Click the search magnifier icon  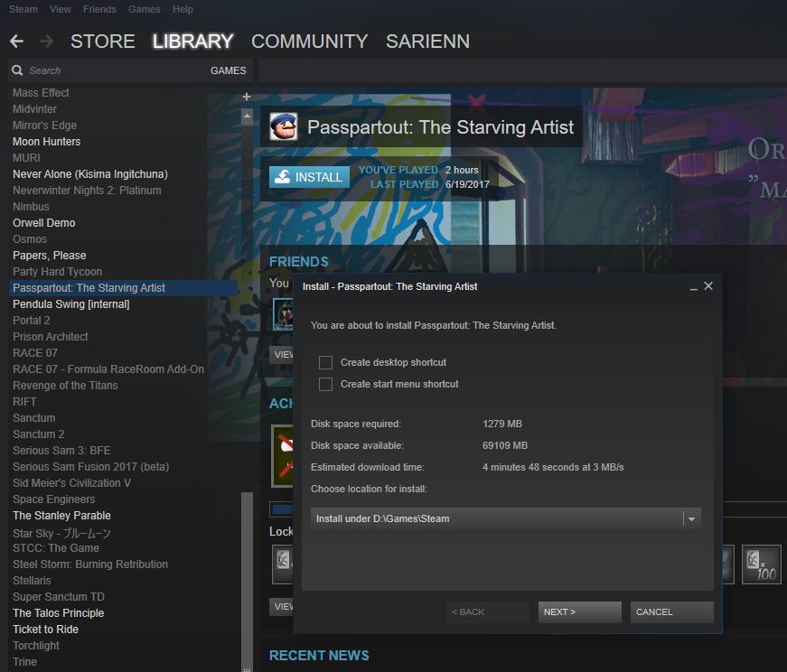tap(17, 70)
